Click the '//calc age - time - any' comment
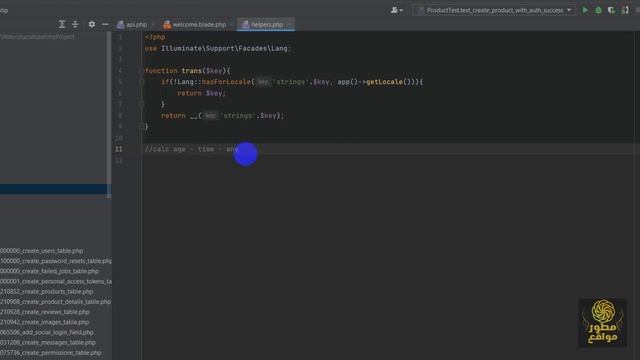Image resolution: width=640 pixels, height=360 pixels. tap(191, 149)
